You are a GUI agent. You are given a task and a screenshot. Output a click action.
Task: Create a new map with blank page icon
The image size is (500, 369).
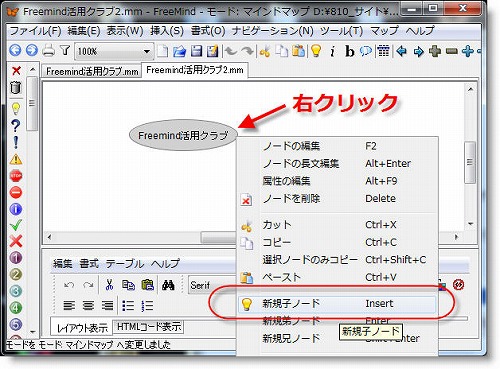(163, 51)
